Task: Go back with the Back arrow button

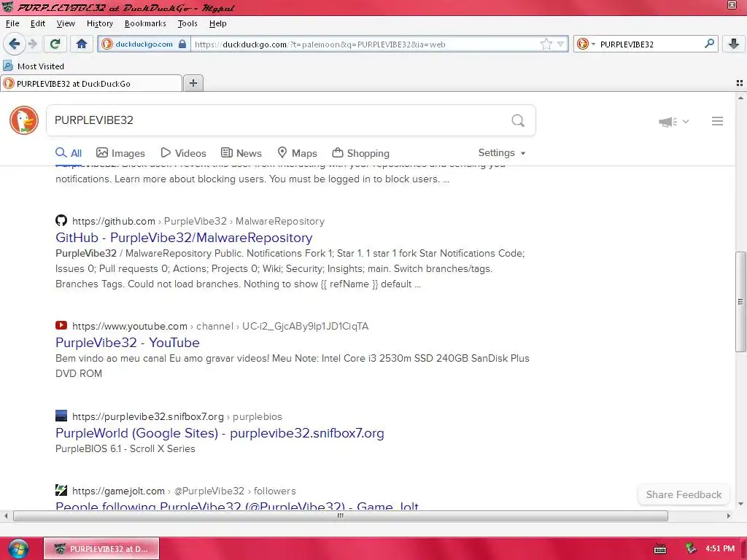Action: (x=15, y=44)
